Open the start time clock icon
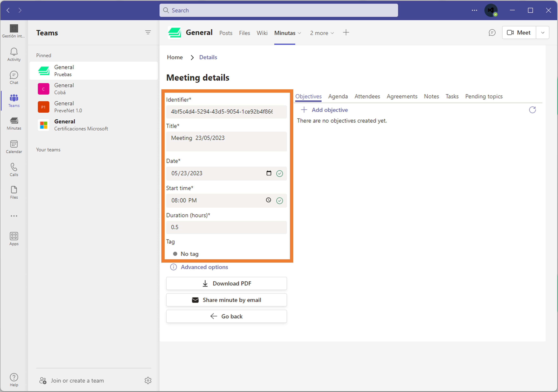The width and height of the screenshot is (558, 392). (x=268, y=200)
